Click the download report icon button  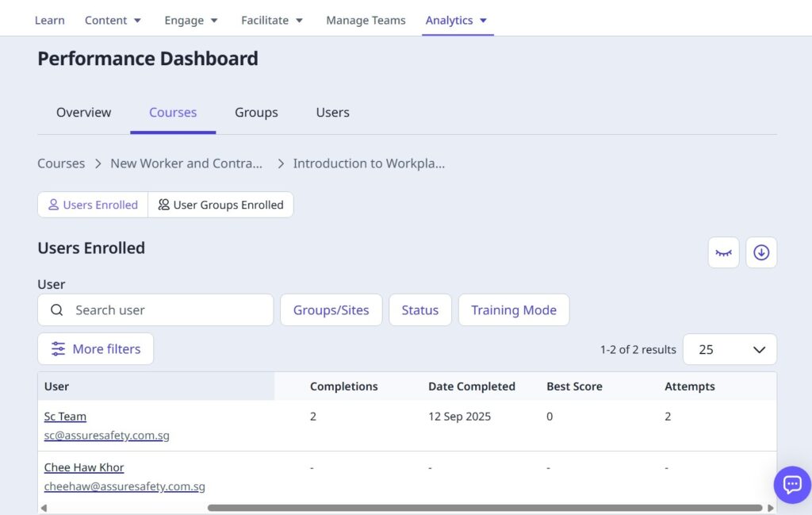point(761,252)
